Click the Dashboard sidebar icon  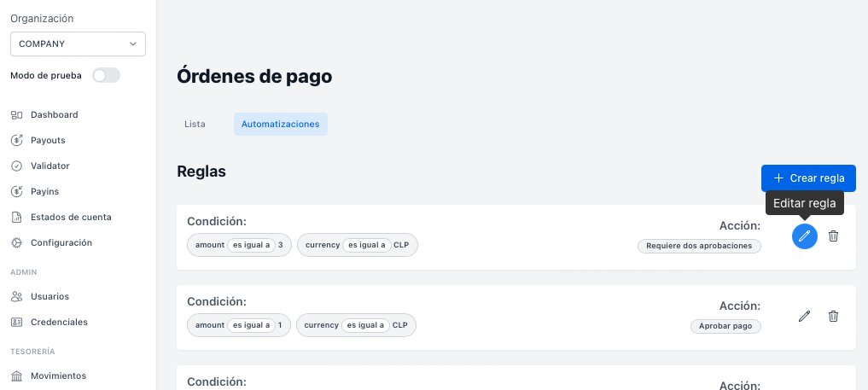[16, 115]
